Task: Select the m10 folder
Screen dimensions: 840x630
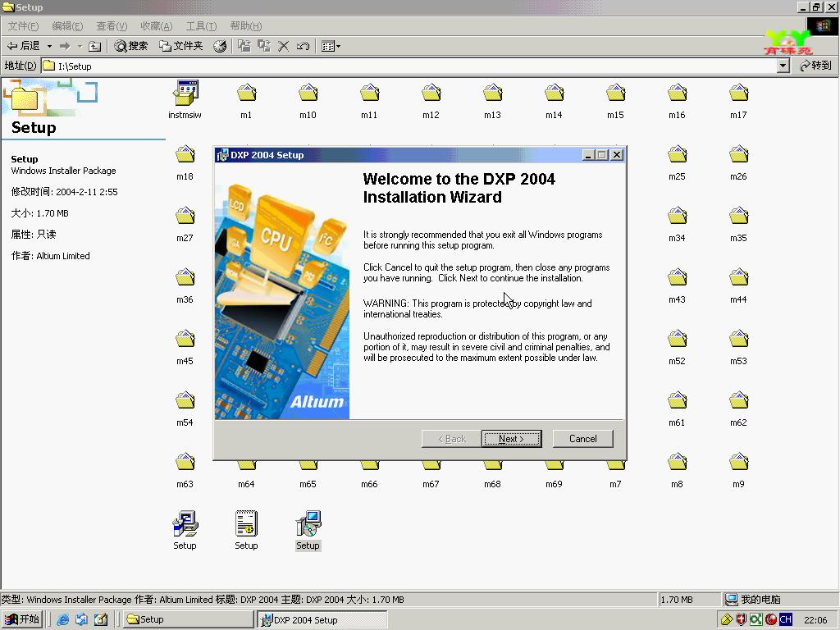Action: pos(308,100)
